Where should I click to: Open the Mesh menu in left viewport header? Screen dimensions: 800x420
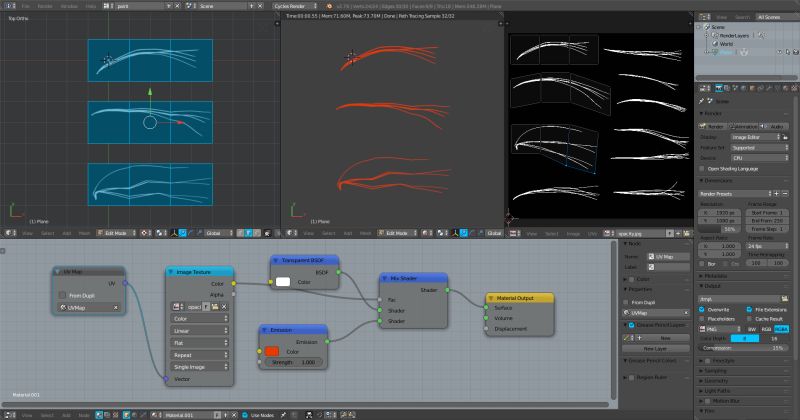pos(84,233)
